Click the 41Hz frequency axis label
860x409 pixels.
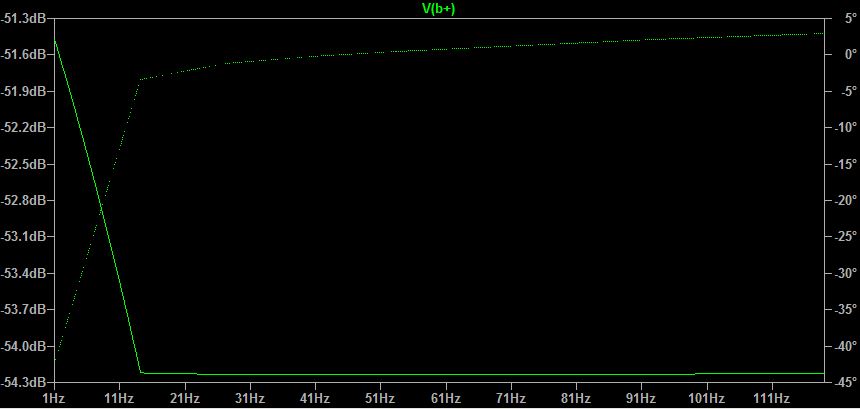click(x=315, y=397)
